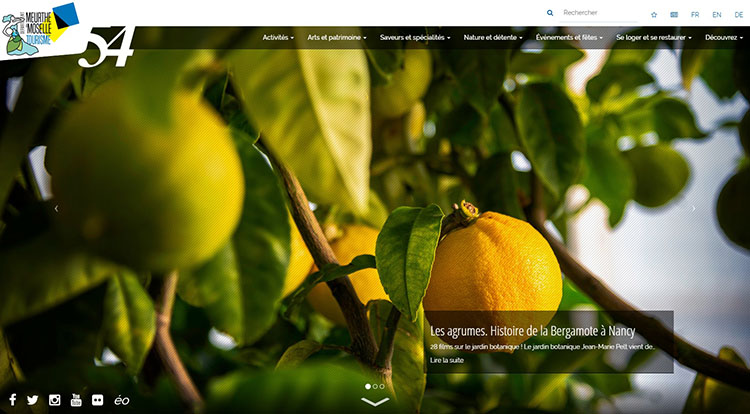The width and height of the screenshot is (750, 414).
Task: Open the YouTube channel icon
Action: coord(76,400)
